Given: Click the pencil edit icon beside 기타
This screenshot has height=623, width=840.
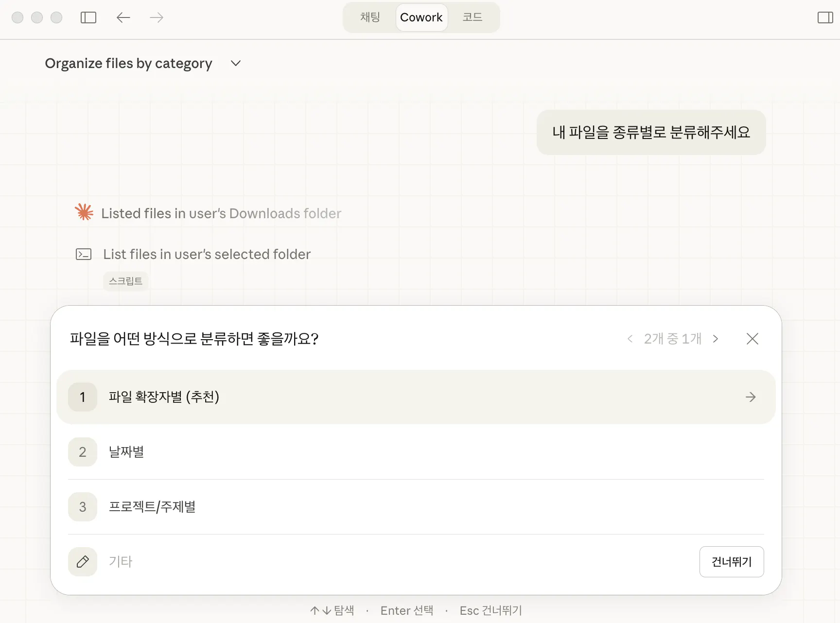Looking at the screenshot, I should [83, 562].
